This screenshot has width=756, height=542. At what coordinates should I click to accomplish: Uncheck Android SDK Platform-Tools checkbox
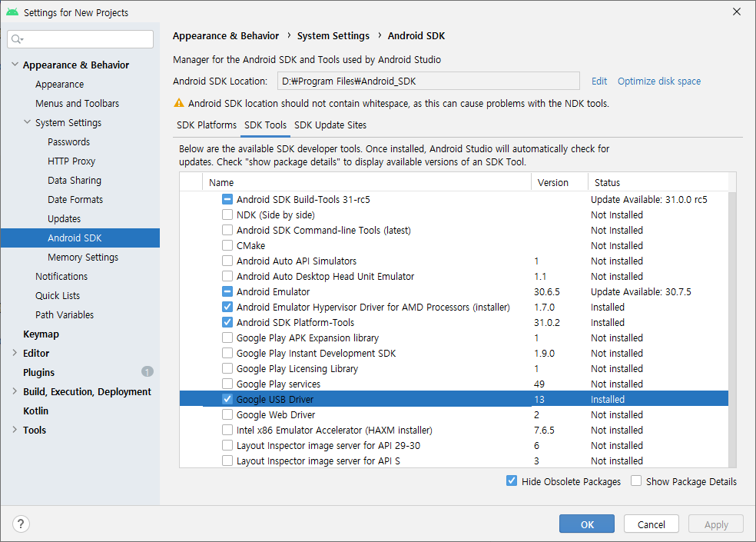point(227,322)
